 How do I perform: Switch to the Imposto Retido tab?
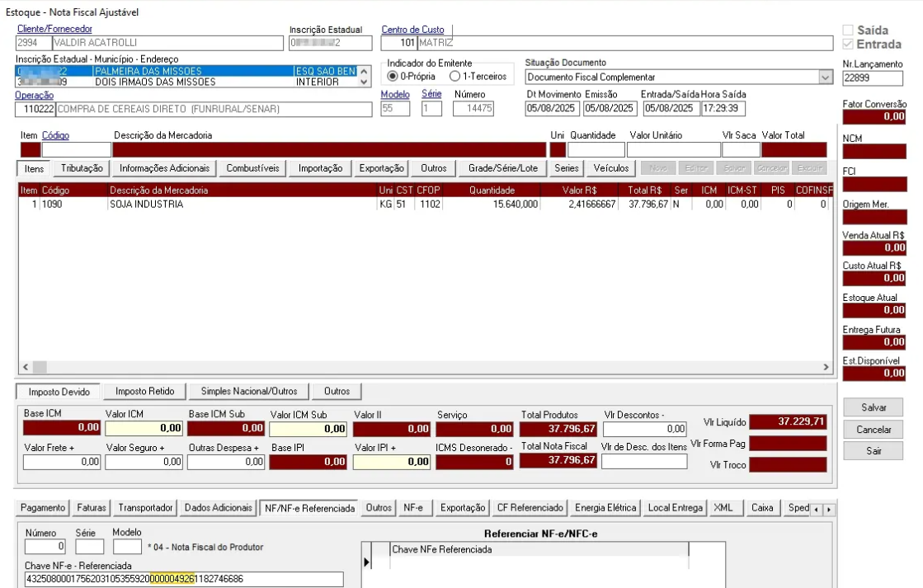pyautogui.click(x=145, y=392)
